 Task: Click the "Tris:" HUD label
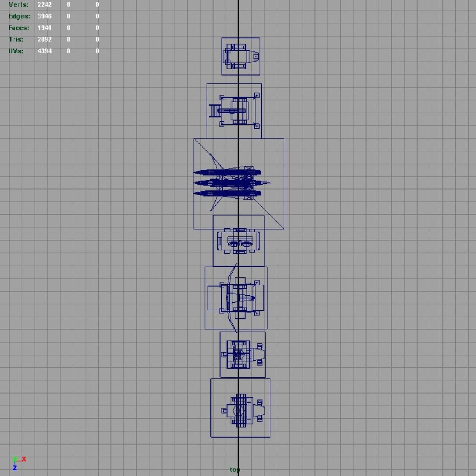click(16, 39)
